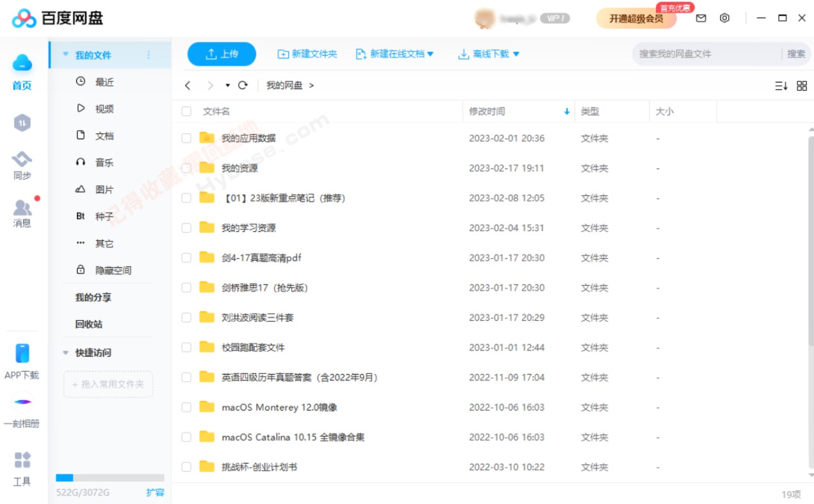Click the 音乐 headphones icon
Screen dimensions: 814x504
pyautogui.click(x=81, y=162)
